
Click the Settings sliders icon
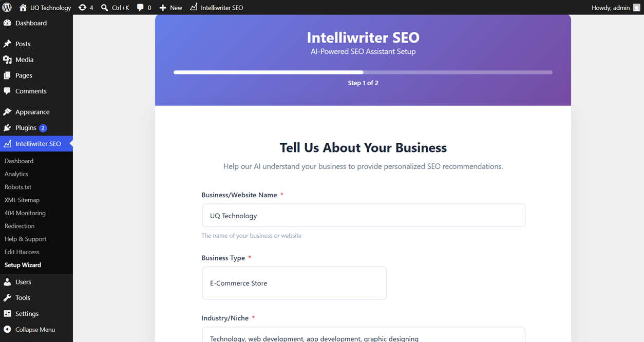click(x=7, y=314)
